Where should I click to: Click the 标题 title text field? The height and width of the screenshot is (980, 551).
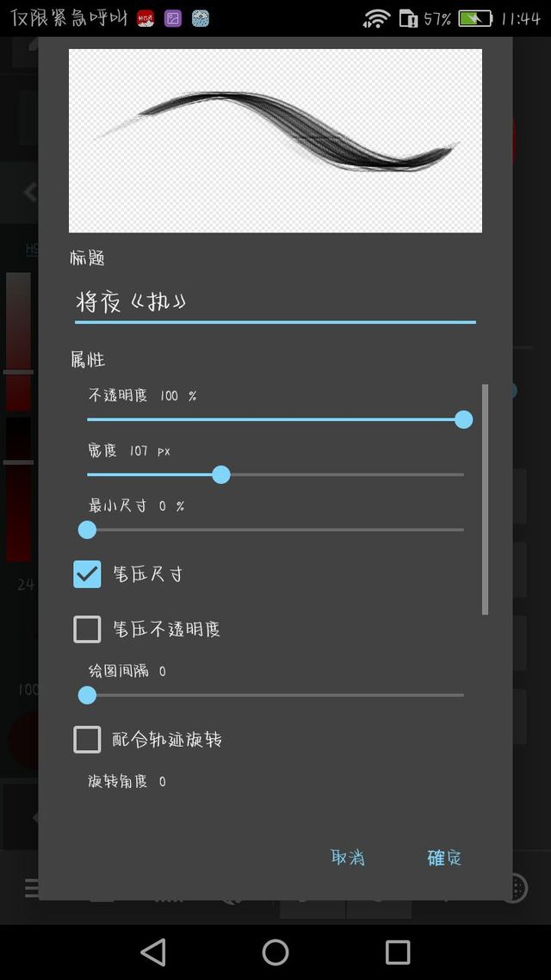pos(275,303)
